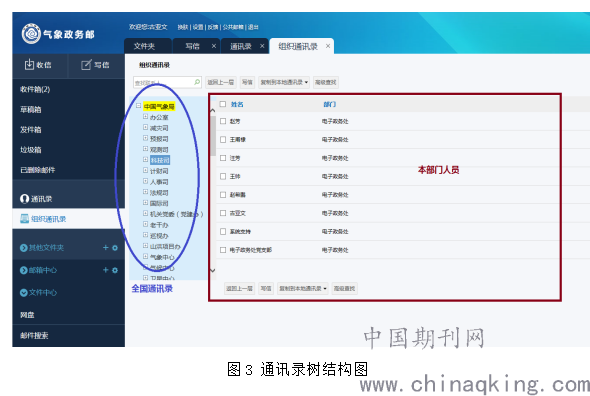Select the 法规司 tree item
The image size is (590, 396).
point(159,192)
